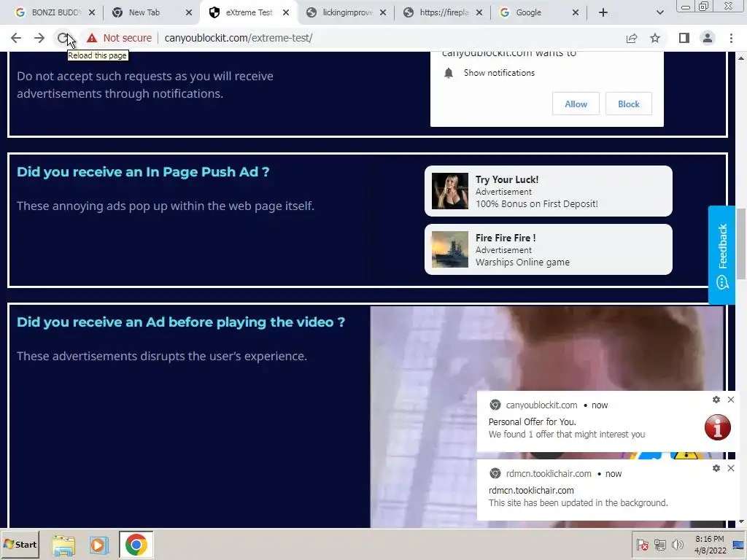
Task: Select the In Page Push Ad heading
Action: coord(143,172)
